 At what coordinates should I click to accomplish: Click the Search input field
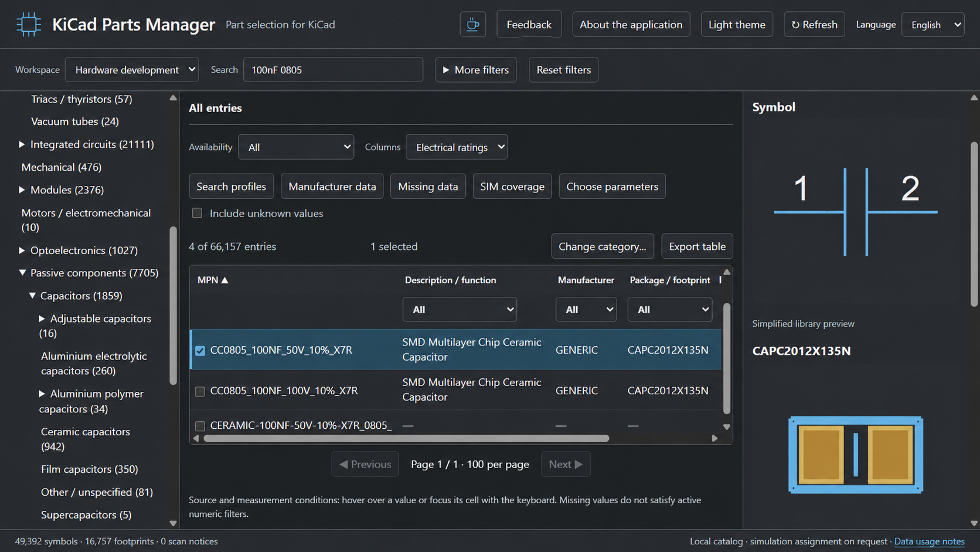333,70
